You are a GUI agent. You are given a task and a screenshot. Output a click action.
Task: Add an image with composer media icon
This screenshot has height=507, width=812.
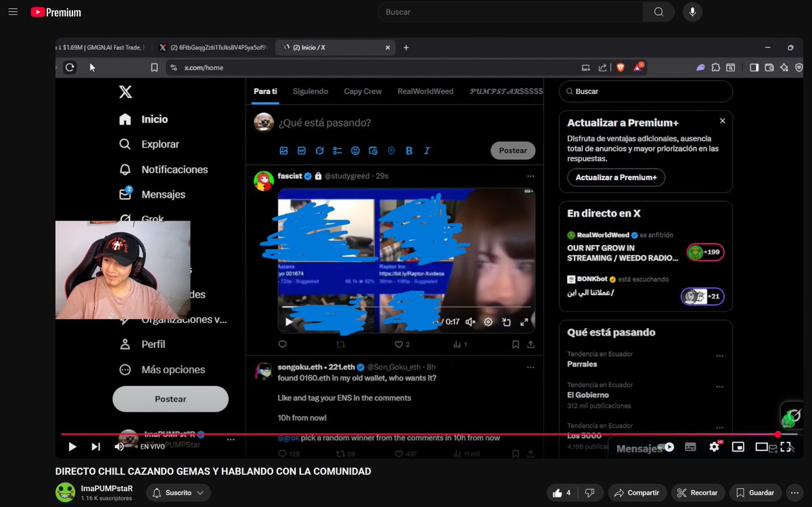coord(284,151)
